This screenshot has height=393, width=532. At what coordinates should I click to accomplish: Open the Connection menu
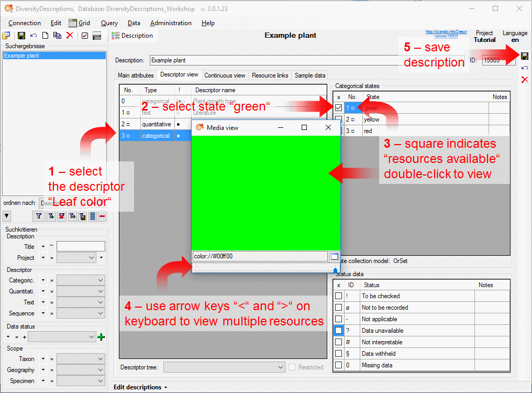pyautogui.click(x=25, y=23)
